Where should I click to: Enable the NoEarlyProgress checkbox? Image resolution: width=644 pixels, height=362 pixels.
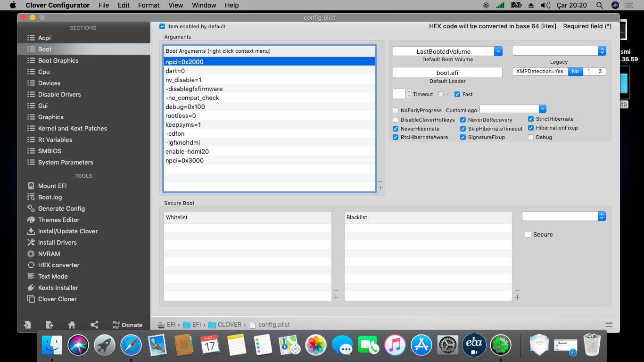point(396,110)
